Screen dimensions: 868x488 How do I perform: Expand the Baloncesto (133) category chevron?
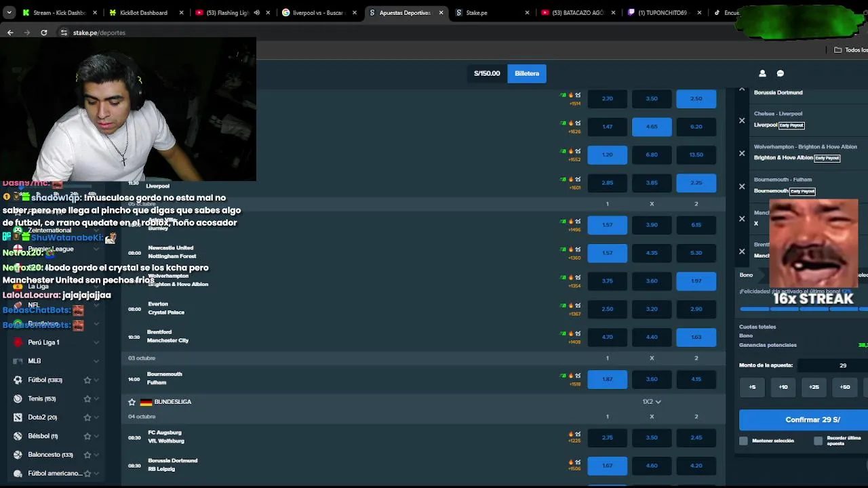pos(96,455)
